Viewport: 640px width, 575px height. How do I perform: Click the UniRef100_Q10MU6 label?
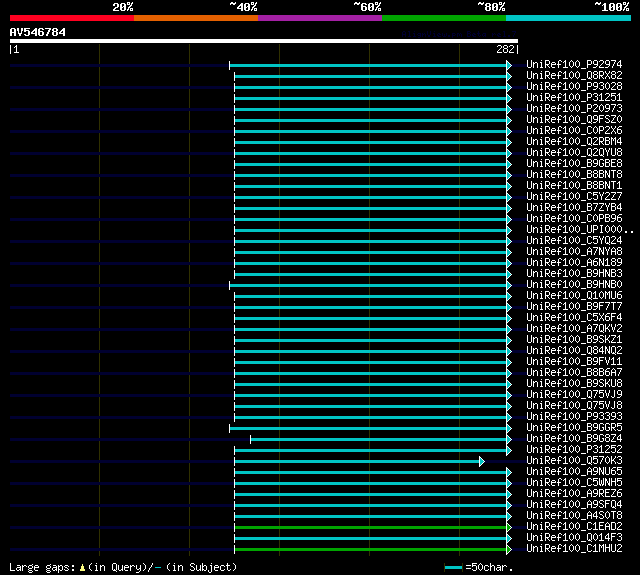[574, 296]
